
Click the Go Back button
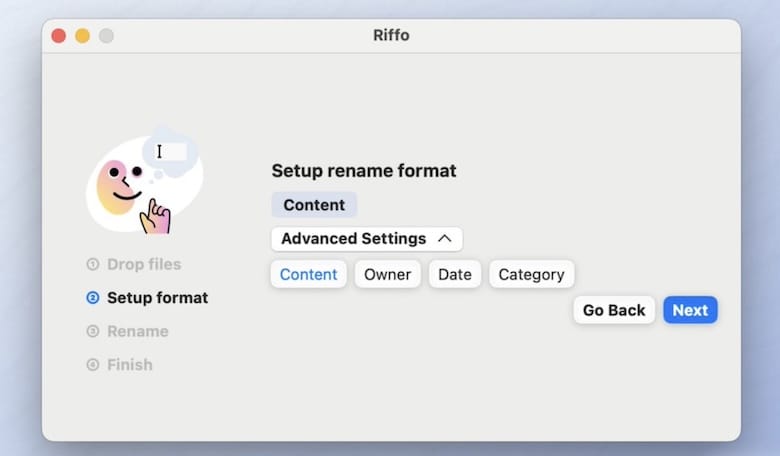click(x=614, y=310)
